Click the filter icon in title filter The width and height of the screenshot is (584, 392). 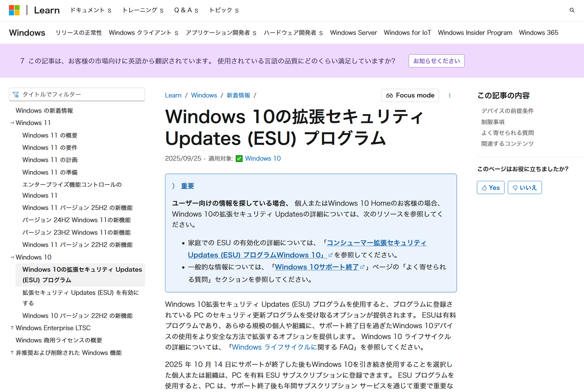pyautogui.click(x=16, y=95)
